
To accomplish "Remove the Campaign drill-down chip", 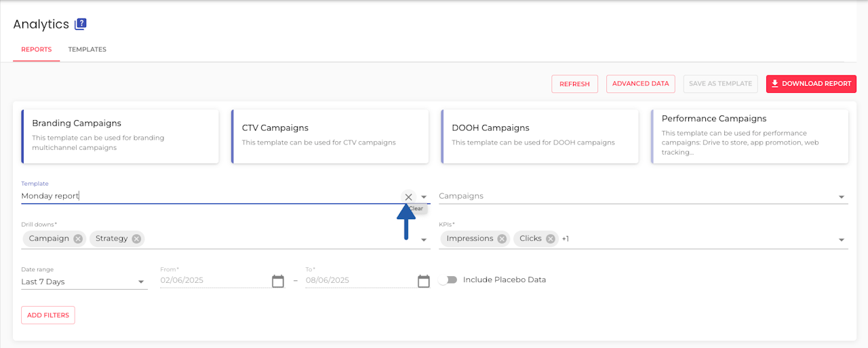I will coord(78,239).
